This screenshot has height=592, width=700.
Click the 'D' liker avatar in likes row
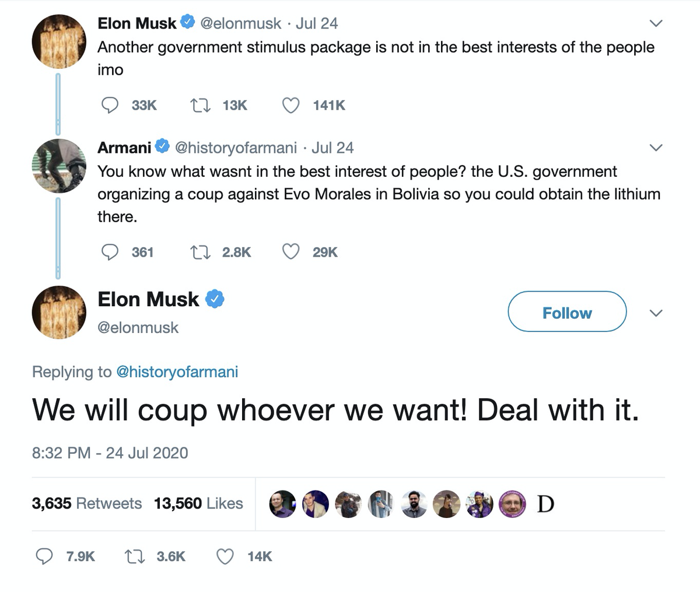coord(545,504)
